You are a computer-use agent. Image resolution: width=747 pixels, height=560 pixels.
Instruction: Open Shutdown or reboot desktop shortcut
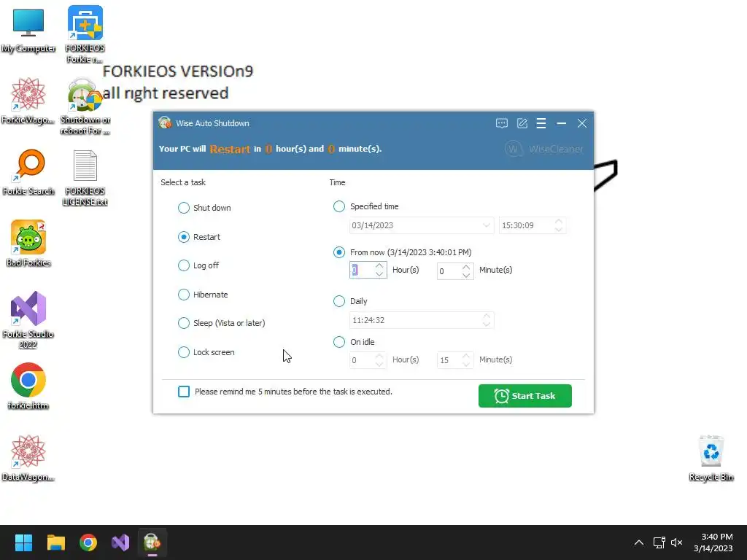(x=85, y=106)
